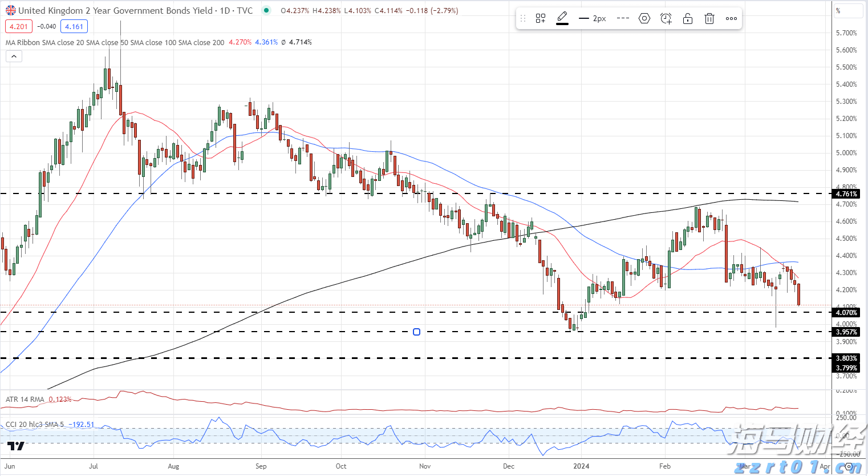The height and width of the screenshot is (476, 868).
Task: Toggle the percent scale button
Action: click(838, 10)
